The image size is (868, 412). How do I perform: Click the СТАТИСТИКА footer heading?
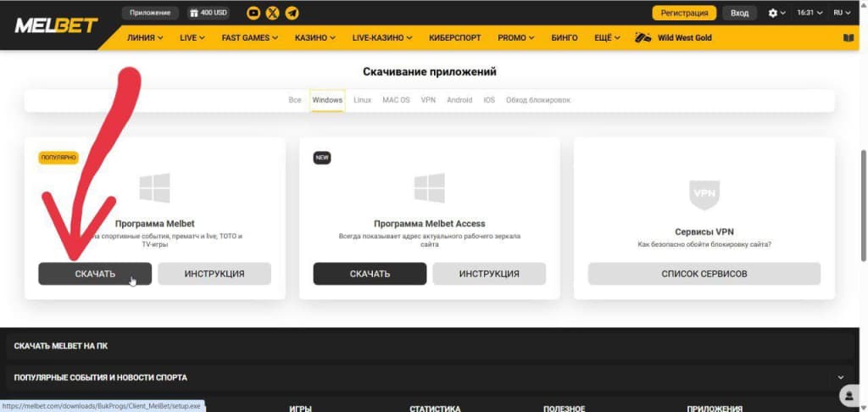tap(435, 409)
